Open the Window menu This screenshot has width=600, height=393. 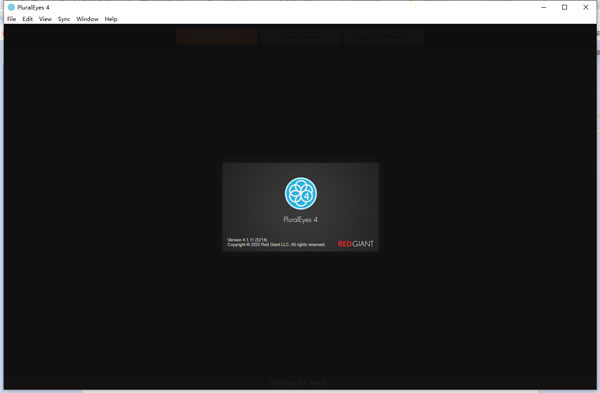pos(87,19)
